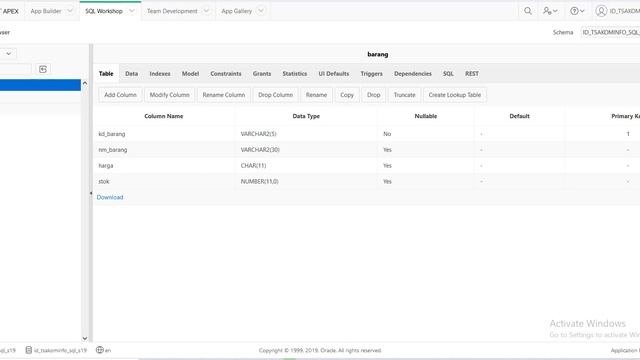The image size is (640, 360).
Task: Click the Copy table button
Action: tap(347, 95)
